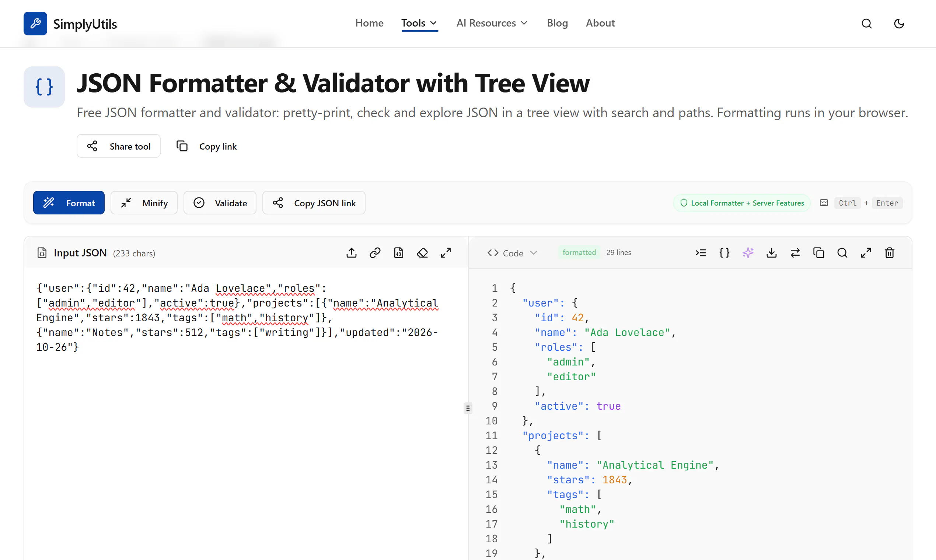The width and height of the screenshot is (936, 560).
Task: Download the formatted output
Action: [x=771, y=253]
